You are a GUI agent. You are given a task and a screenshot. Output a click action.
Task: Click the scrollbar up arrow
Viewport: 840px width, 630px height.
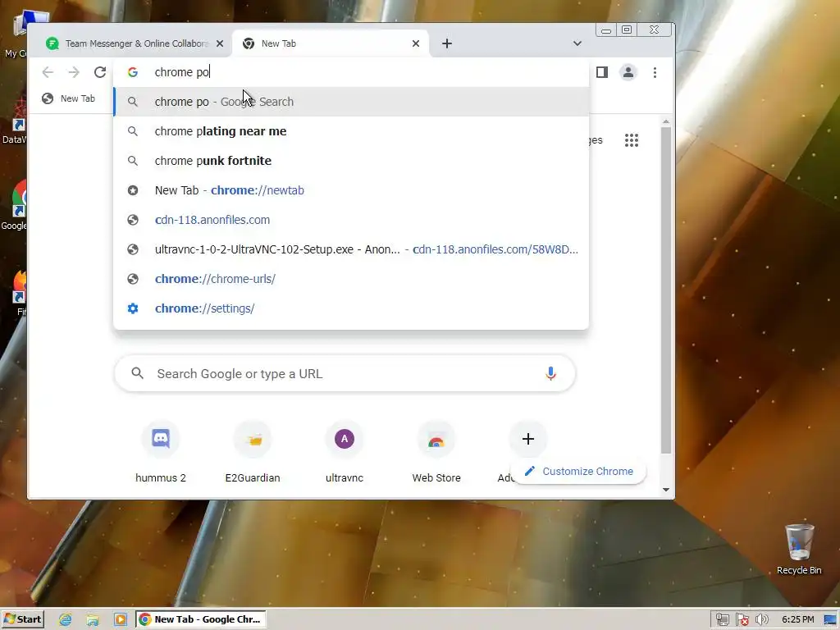coord(666,121)
